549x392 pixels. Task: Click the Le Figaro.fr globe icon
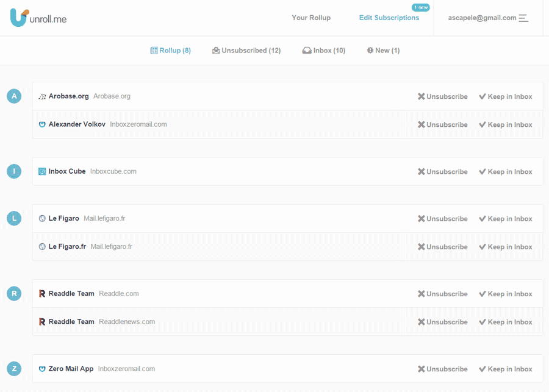[42, 246]
